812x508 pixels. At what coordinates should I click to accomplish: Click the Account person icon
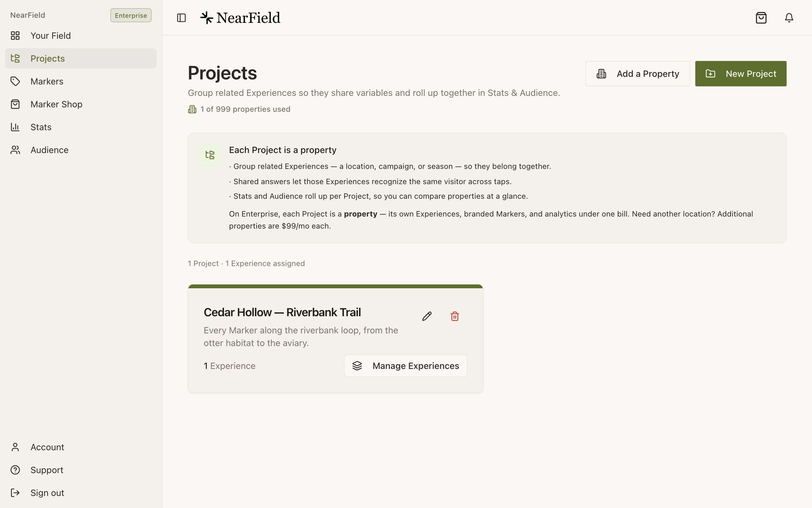(15, 447)
